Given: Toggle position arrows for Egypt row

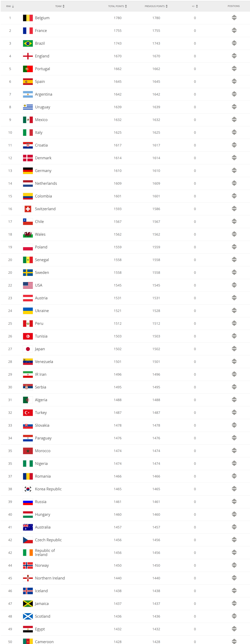Looking at the screenshot, I should tap(234, 629).
